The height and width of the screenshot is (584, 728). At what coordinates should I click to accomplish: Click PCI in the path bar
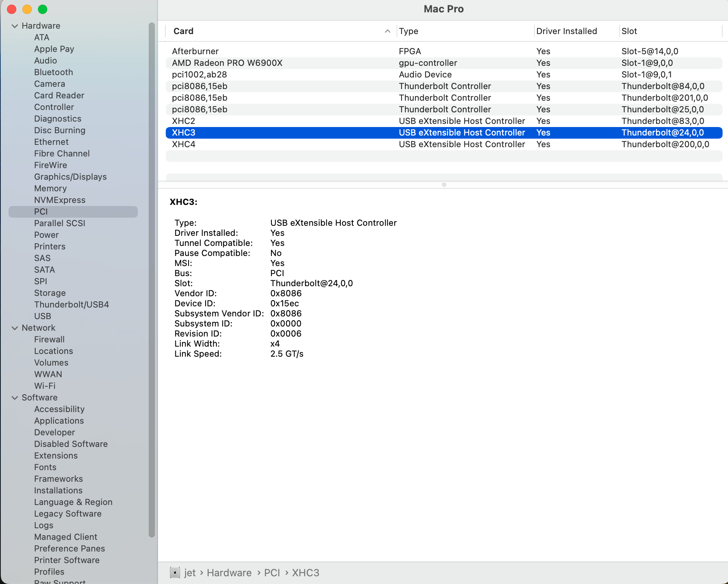(272, 573)
